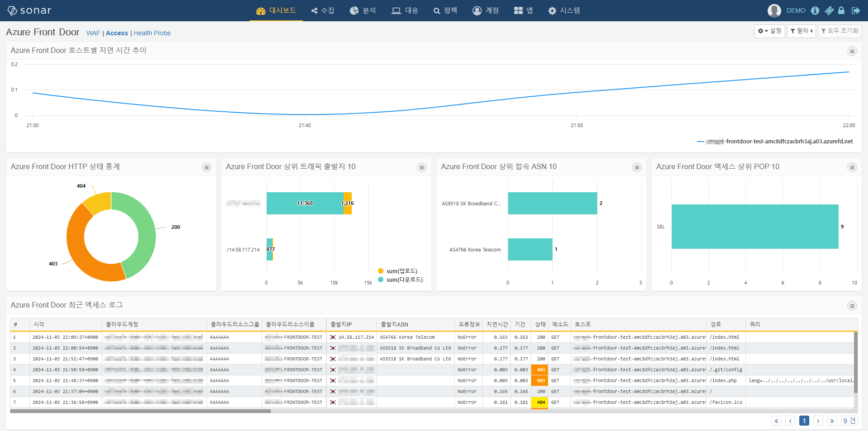Sort by 클라우드계정 column header
The image size is (868, 431).
coord(154,324)
